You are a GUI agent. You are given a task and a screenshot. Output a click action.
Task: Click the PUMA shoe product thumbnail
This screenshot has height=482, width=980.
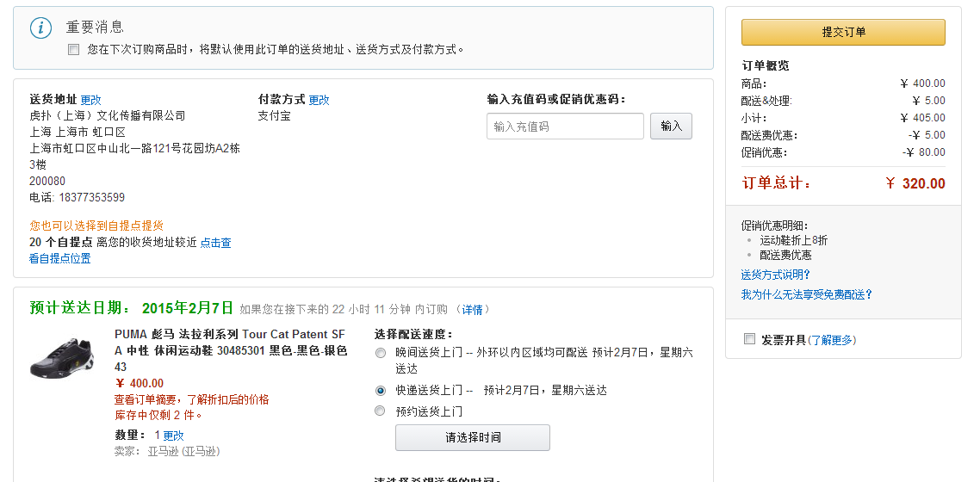coord(62,358)
